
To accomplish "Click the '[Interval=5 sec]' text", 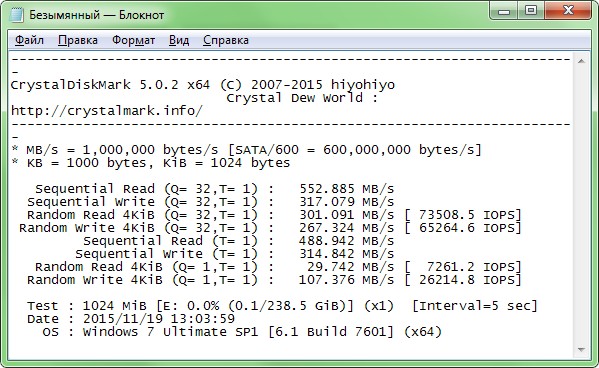I will coord(475,306).
